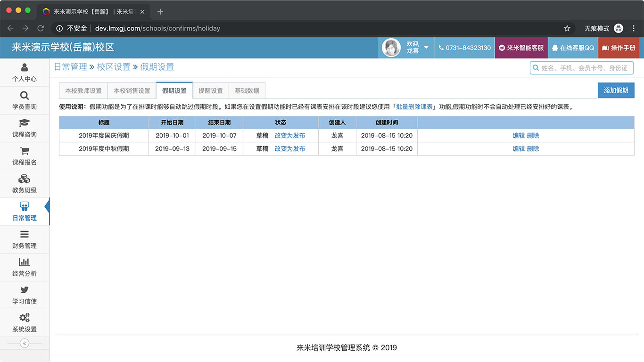This screenshot has height=362, width=644.
Task: Click 改变为发布 for 国庆假期 row
Action: pos(290,135)
